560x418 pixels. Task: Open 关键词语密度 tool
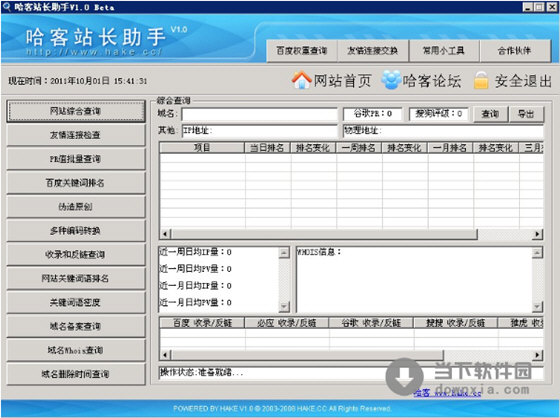76,302
